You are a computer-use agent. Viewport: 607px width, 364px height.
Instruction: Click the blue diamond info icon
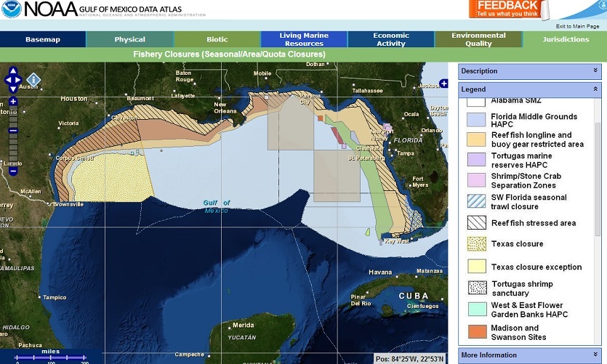tap(33, 79)
